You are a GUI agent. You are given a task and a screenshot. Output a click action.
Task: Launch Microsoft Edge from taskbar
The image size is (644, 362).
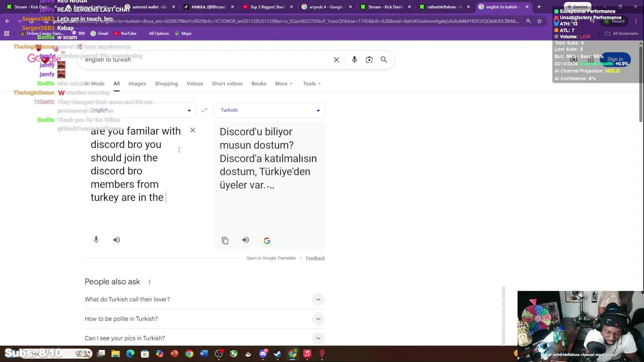click(130, 354)
